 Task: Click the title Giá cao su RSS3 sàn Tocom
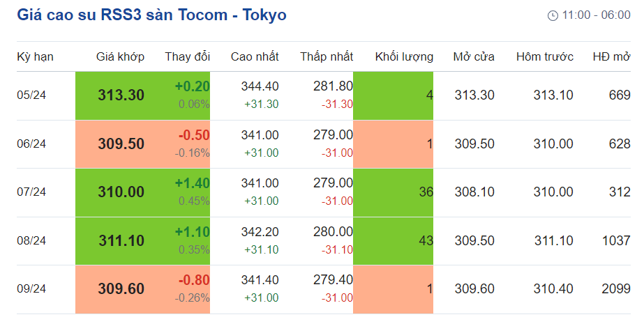click(151, 15)
